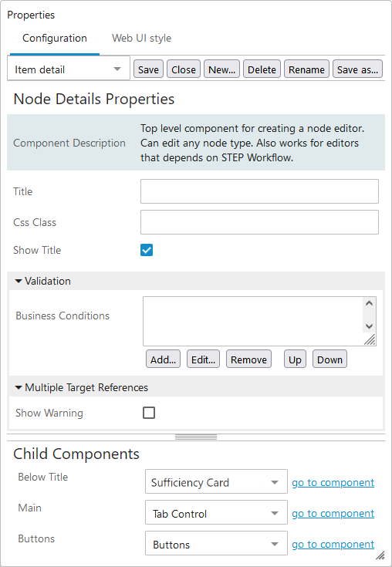Click the horizontal splitter handle above Child Components
The height and width of the screenshot is (567, 392).
[x=196, y=437]
